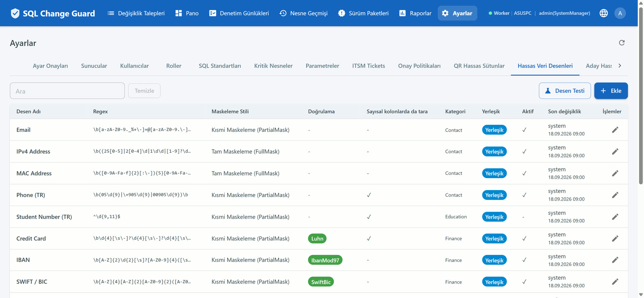Click numeric-scan checkmark in Student Number row

369,217
